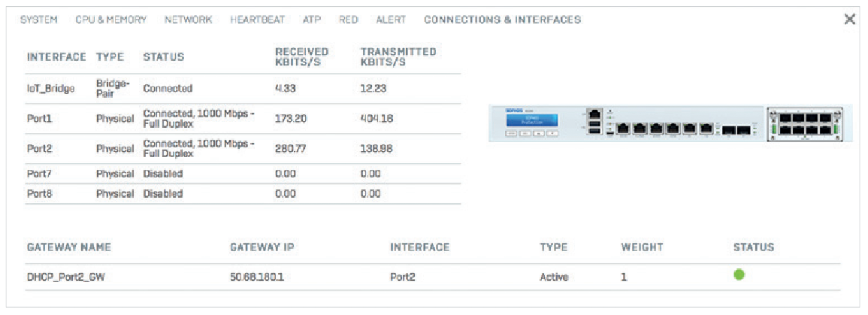Select the CONNECTIONS & INTERFACES tab
The height and width of the screenshot is (315, 868).
(502, 20)
